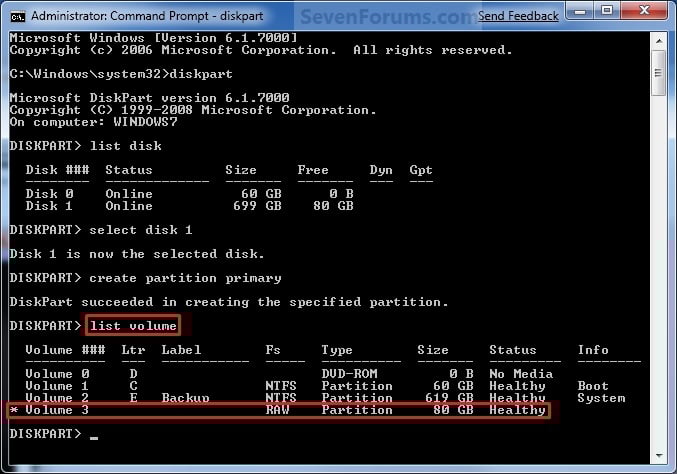
Task: Click the 'Fs' column header
Action: [x=273, y=350]
